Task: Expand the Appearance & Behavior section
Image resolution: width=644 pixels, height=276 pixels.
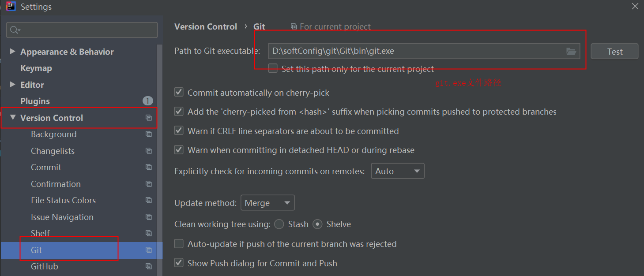Action: click(x=12, y=51)
